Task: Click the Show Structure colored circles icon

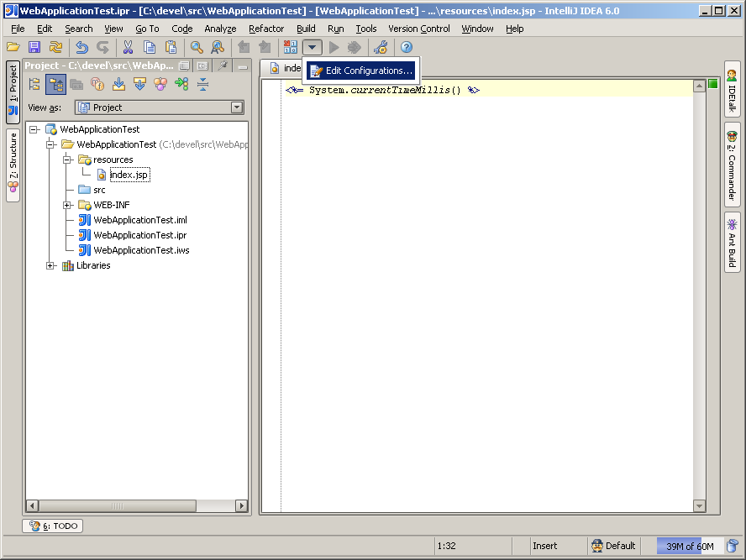Action: tap(160, 85)
